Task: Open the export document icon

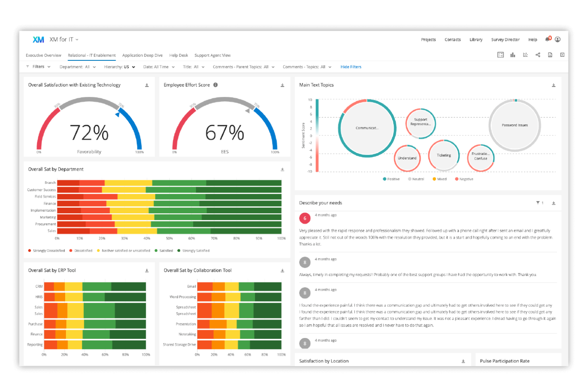Action: [550, 54]
